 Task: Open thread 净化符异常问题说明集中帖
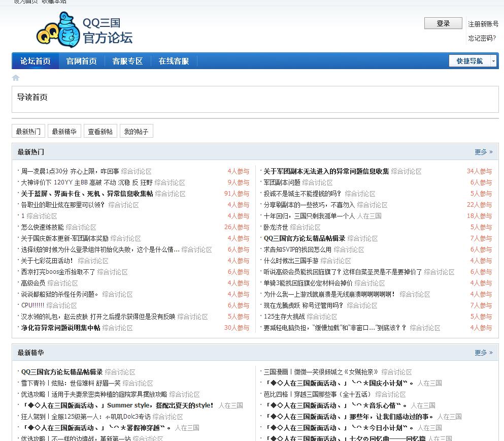point(61,328)
